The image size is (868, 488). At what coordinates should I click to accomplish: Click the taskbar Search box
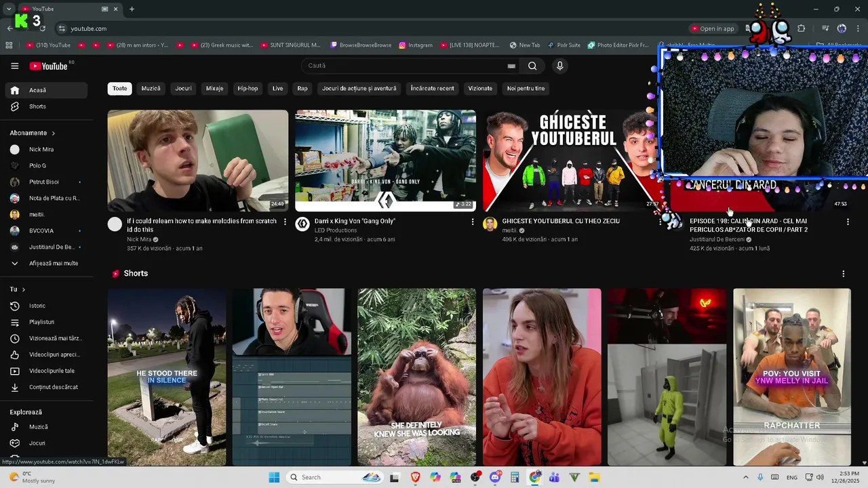click(x=336, y=477)
